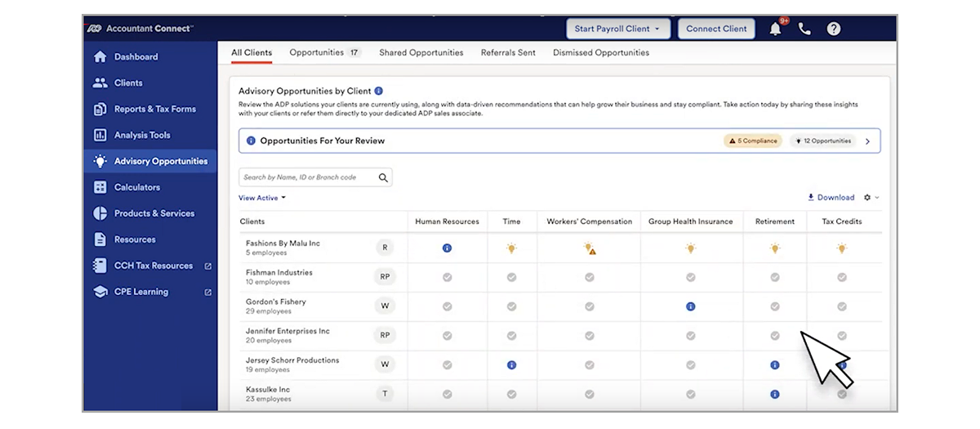Click info icon beside Advisory Opportunities by Client
This screenshot has width=980, height=429.
pyautogui.click(x=379, y=92)
